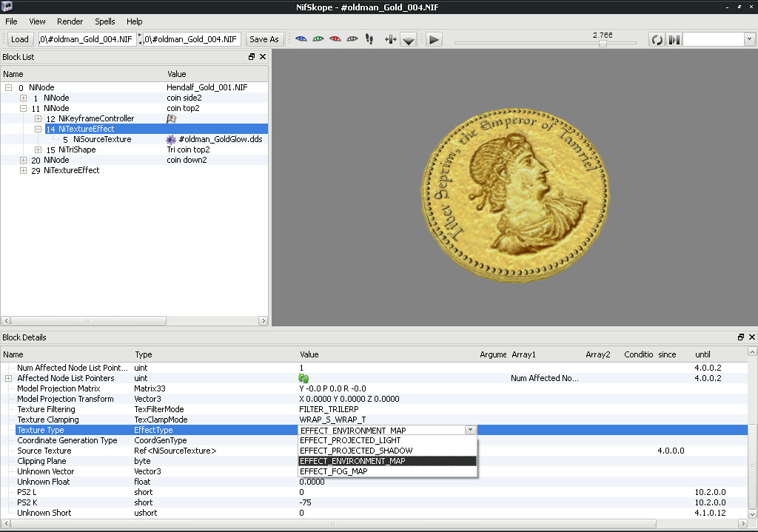Select the red eye view icon
Image resolution: width=758 pixels, height=532 pixels.
pos(335,39)
